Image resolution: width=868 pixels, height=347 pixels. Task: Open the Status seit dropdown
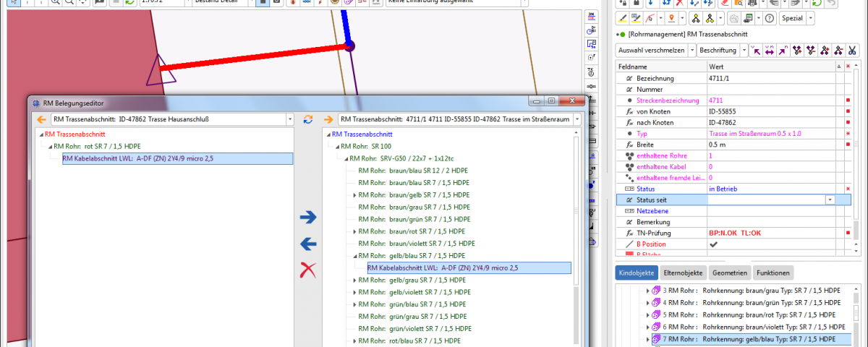[x=830, y=200]
